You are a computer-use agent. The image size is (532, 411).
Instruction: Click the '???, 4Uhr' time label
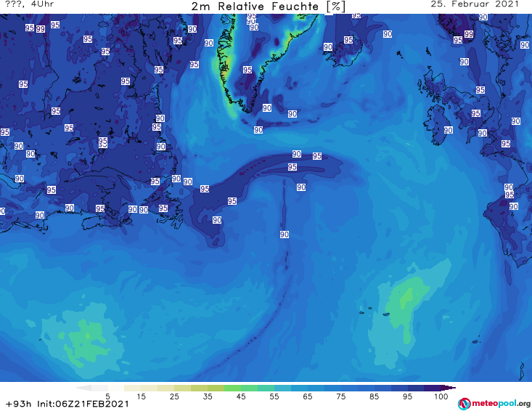30,4
